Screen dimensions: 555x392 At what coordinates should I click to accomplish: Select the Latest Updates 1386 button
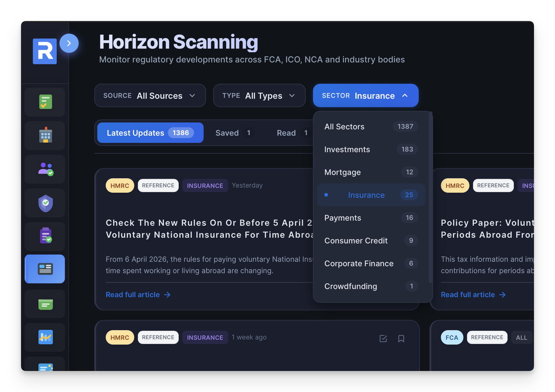(x=150, y=133)
